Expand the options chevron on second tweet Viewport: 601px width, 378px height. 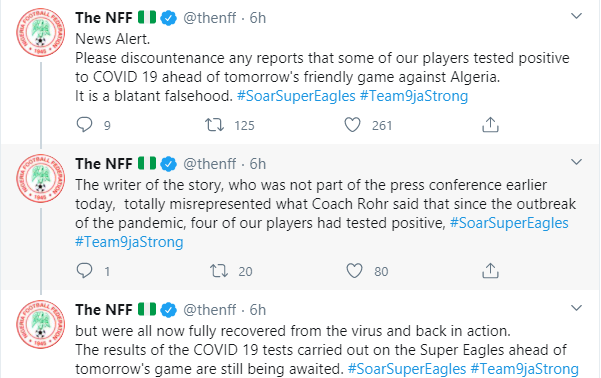point(576,162)
